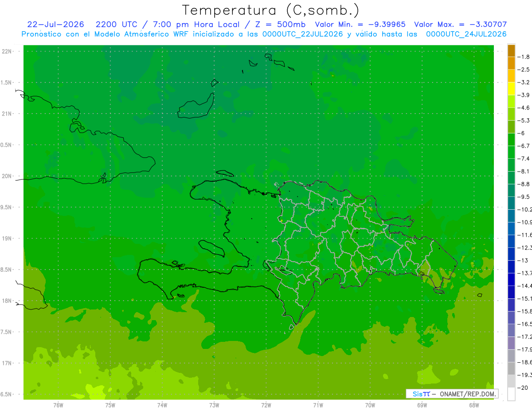
Task: Click the "76W" longitude axis label
Action: [58, 405]
